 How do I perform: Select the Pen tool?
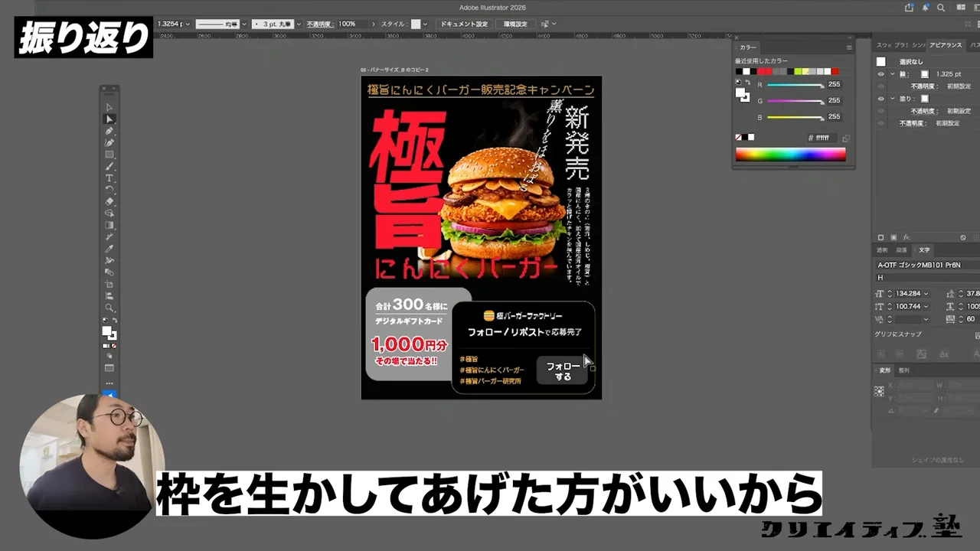(109, 131)
